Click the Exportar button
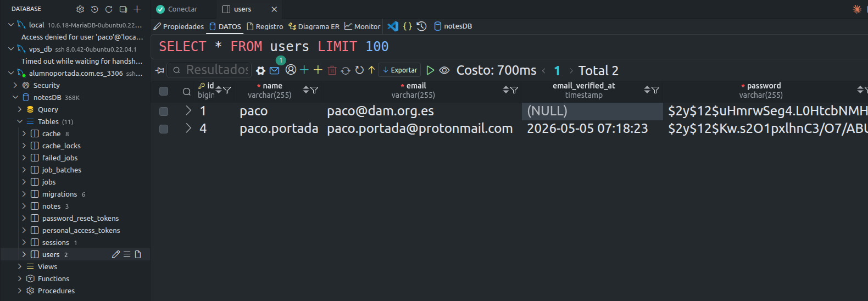Image resolution: width=868 pixels, height=301 pixels. (399, 70)
